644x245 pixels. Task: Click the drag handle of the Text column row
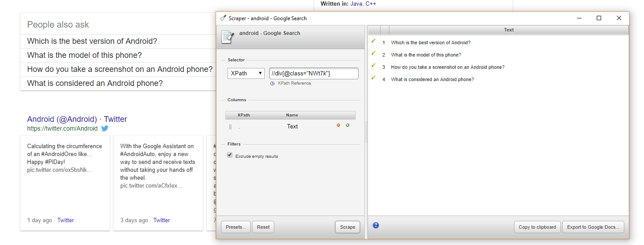point(230,127)
